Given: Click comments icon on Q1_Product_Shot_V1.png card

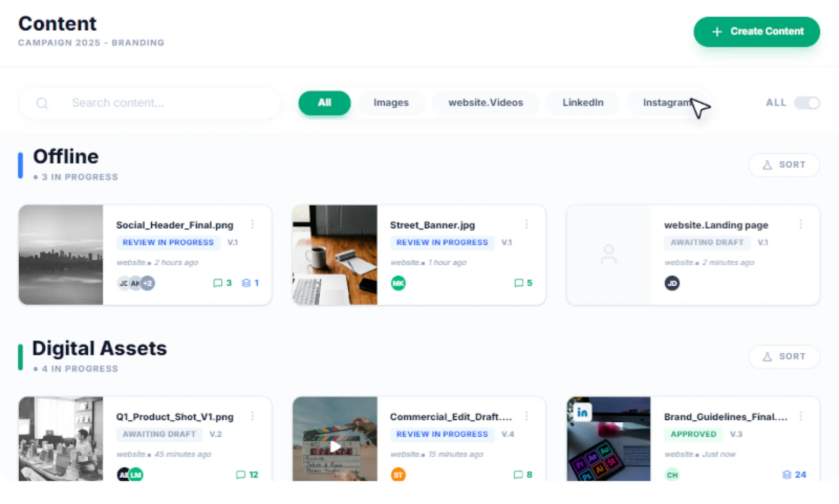Looking at the screenshot, I should click(x=240, y=475).
